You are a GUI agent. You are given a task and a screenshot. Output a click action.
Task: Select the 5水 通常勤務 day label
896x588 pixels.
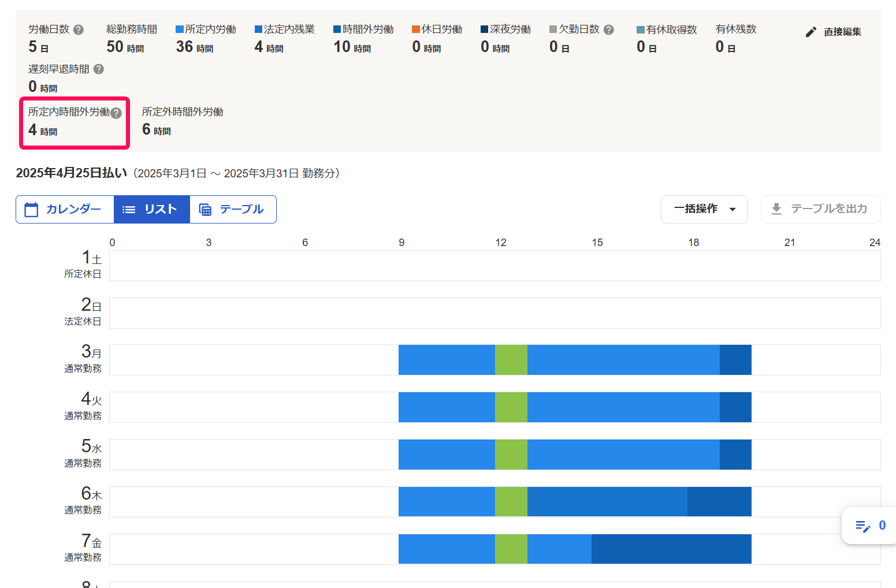coord(83,454)
